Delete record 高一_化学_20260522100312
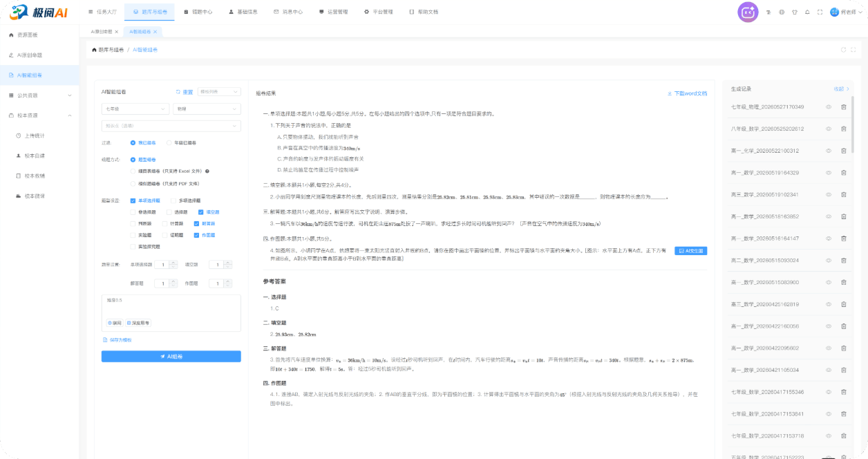 pos(843,151)
